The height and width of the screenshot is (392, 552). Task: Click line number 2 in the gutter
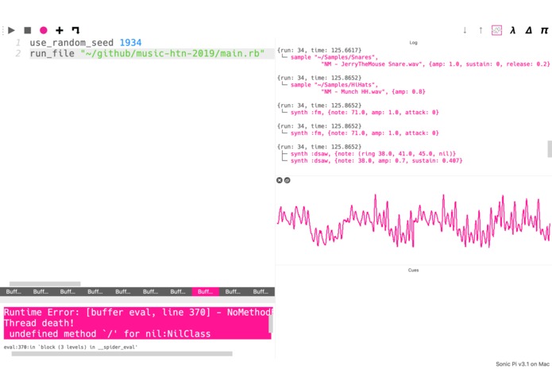pyautogui.click(x=18, y=53)
